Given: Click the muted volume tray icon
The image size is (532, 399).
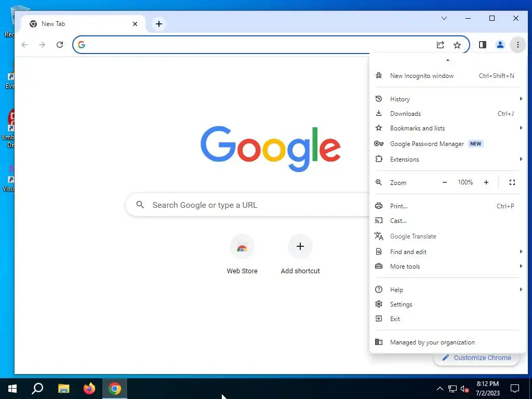Looking at the screenshot, I should [465, 389].
